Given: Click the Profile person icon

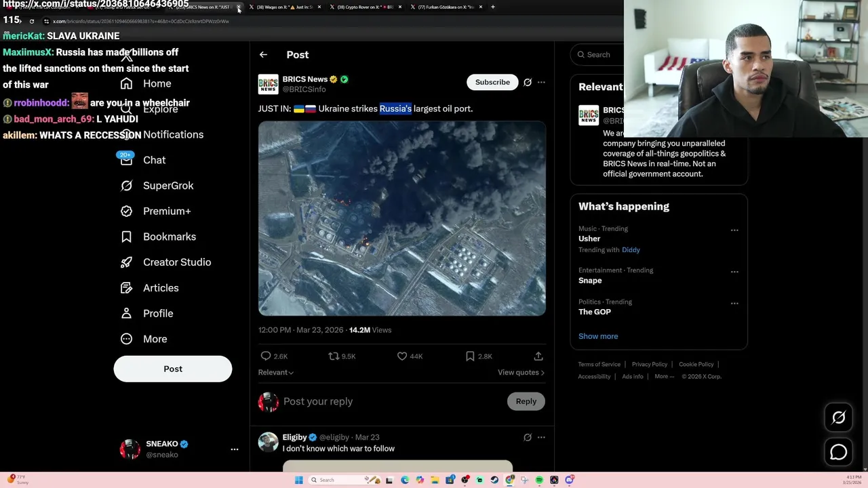Looking at the screenshot, I should (x=126, y=313).
